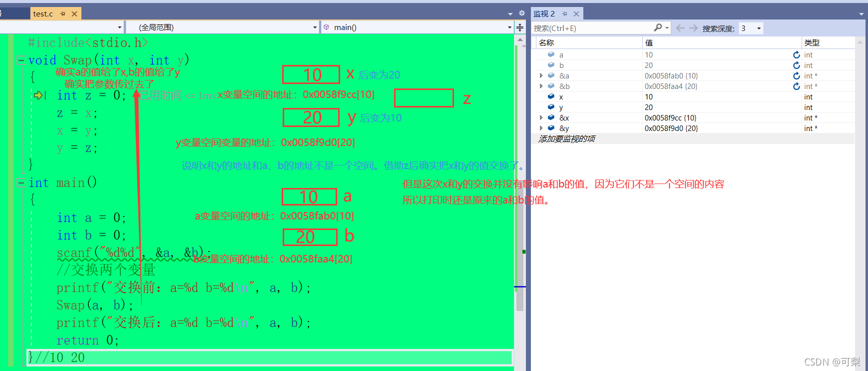
Task: Go to previous search result arrow
Action: [x=680, y=28]
